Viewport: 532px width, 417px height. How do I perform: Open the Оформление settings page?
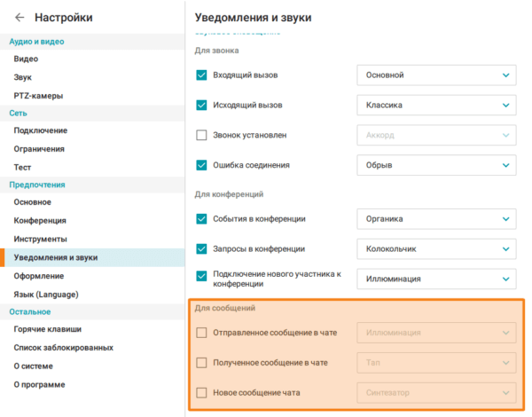point(38,276)
